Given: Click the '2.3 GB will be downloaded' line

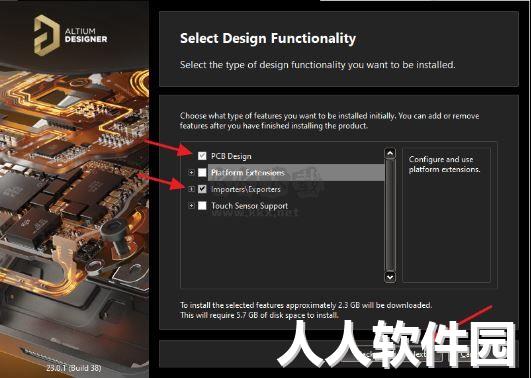Looking at the screenshot, I should pyautogui.click(x=306, y=305).
